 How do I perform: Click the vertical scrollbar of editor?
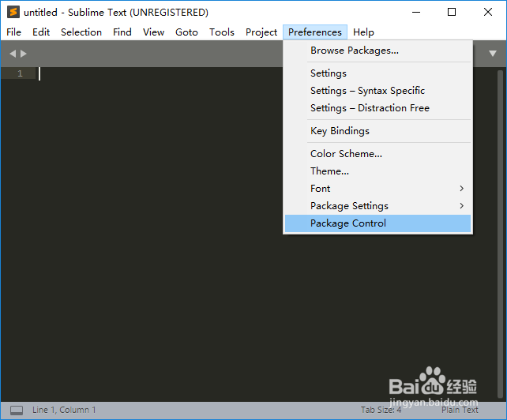[x=500, y=234]
